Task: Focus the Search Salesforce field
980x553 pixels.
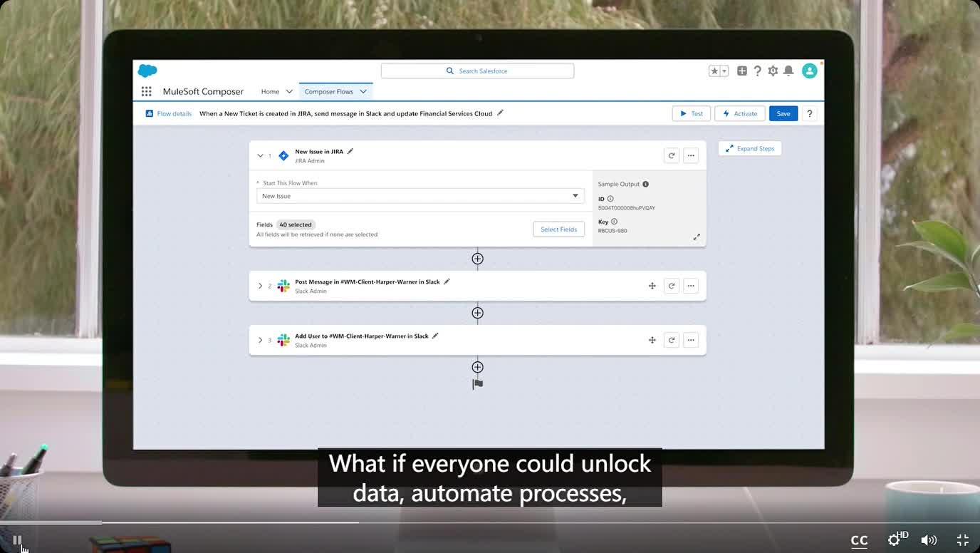Action: (x=477, y=71)
